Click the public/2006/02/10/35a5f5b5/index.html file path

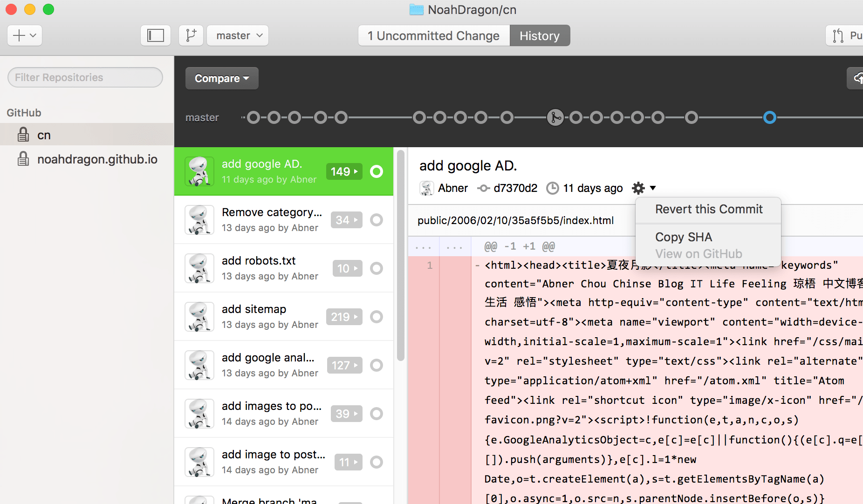tap(515, 220)
